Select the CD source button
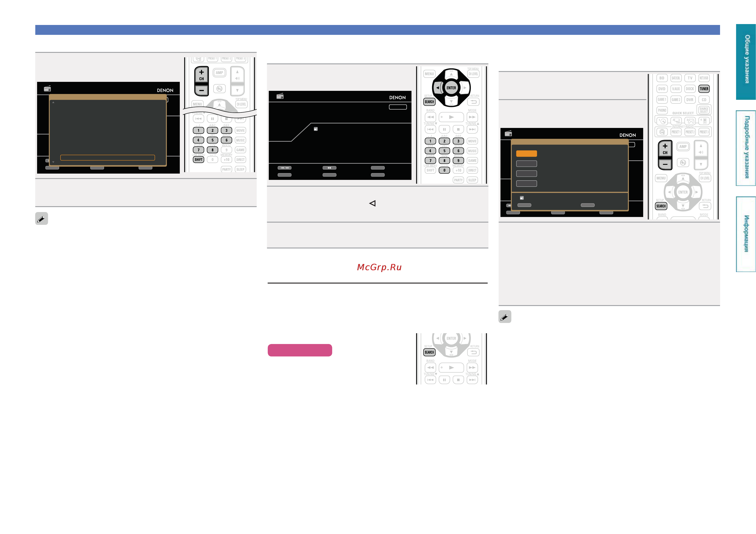The image size is (756, 534). (x=704, y=100)
